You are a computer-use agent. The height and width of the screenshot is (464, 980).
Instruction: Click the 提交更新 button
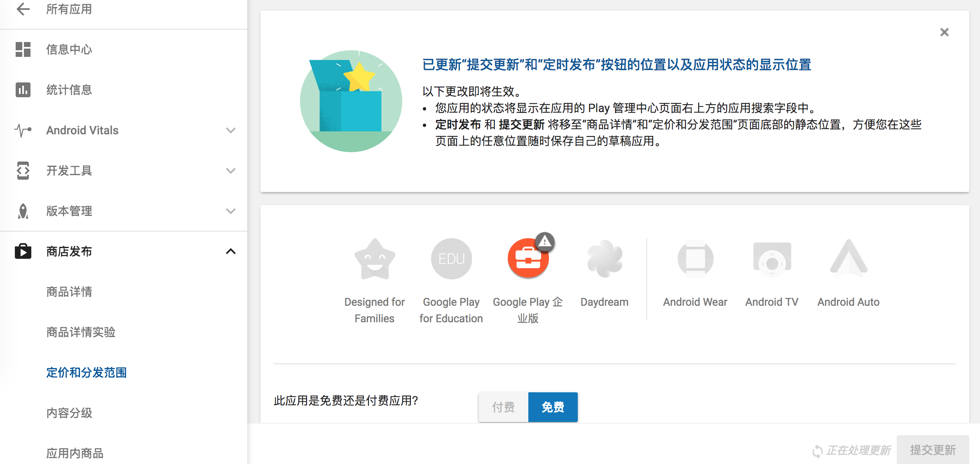click(x=933, y=450)
